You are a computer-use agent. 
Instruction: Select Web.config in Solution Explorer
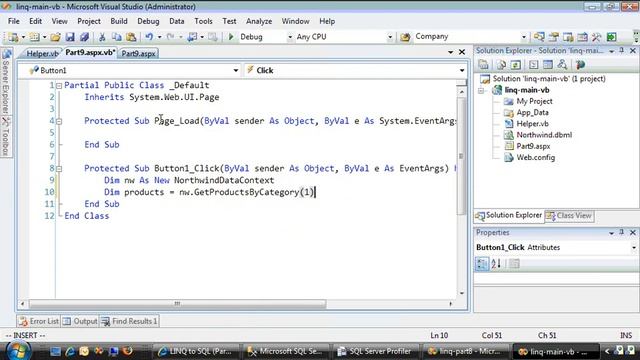tap(536, 157)
